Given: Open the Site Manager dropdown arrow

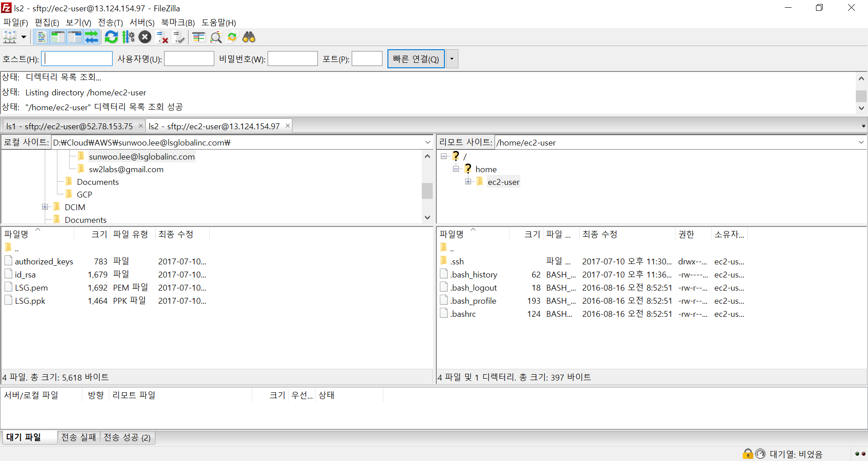Looking at the screenshot, I should point(24,37).
